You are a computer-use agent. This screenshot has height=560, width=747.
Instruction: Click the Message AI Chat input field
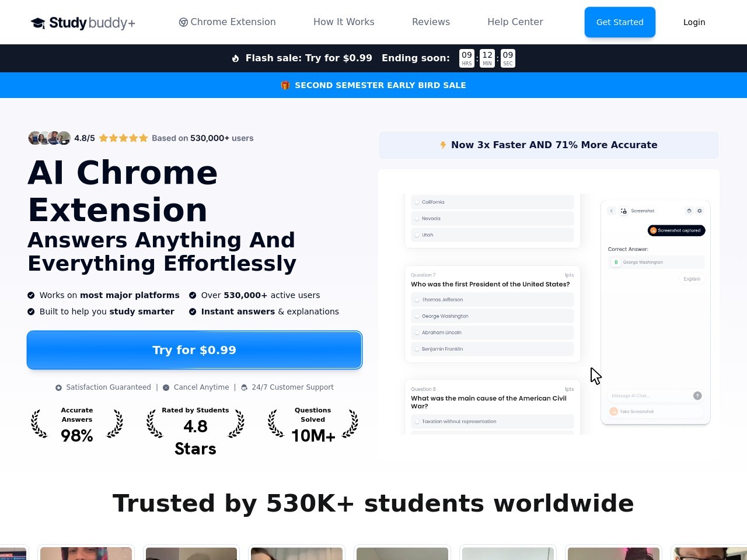648,395
